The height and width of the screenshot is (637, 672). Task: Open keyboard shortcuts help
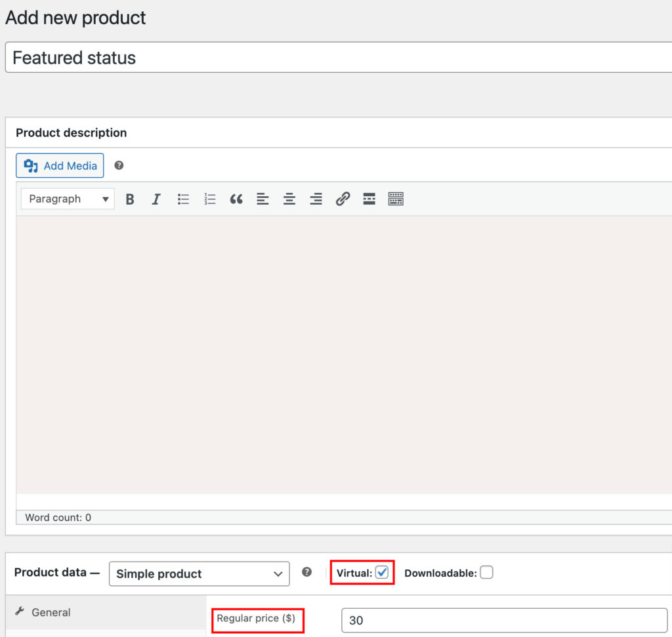[396, 199]
